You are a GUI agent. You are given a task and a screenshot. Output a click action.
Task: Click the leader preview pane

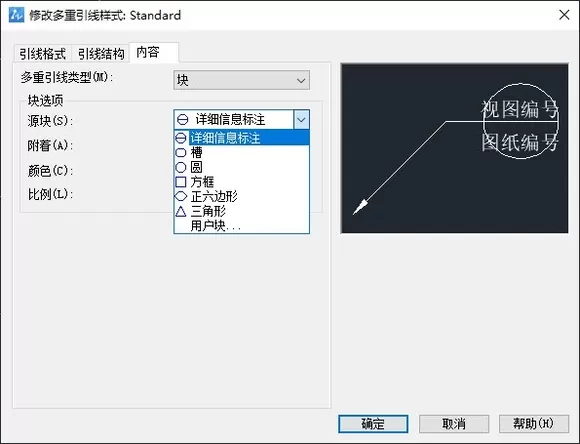click(455, 148)
